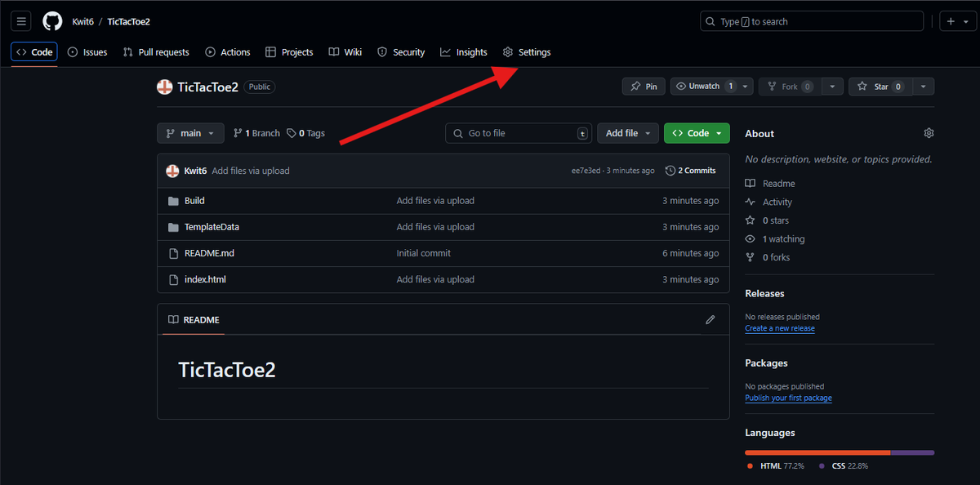Open the hamburger navigation menu
This screenshot has height=485, width=980.
(21, 21)
